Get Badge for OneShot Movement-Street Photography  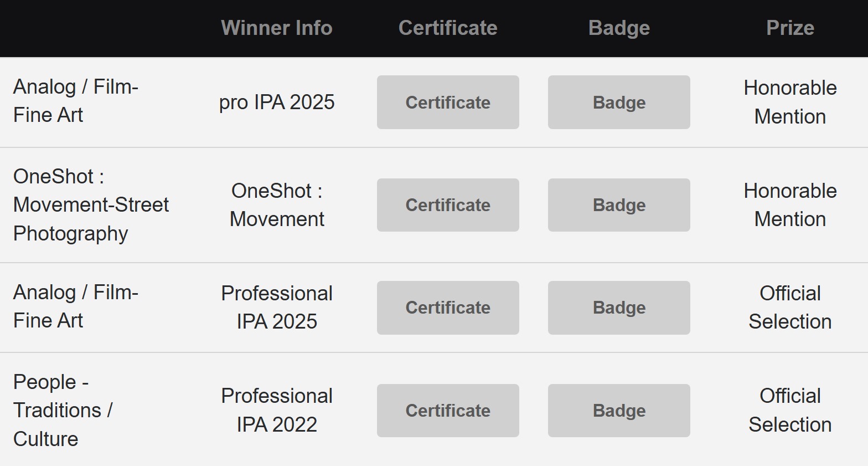click(x=619, y=205)
